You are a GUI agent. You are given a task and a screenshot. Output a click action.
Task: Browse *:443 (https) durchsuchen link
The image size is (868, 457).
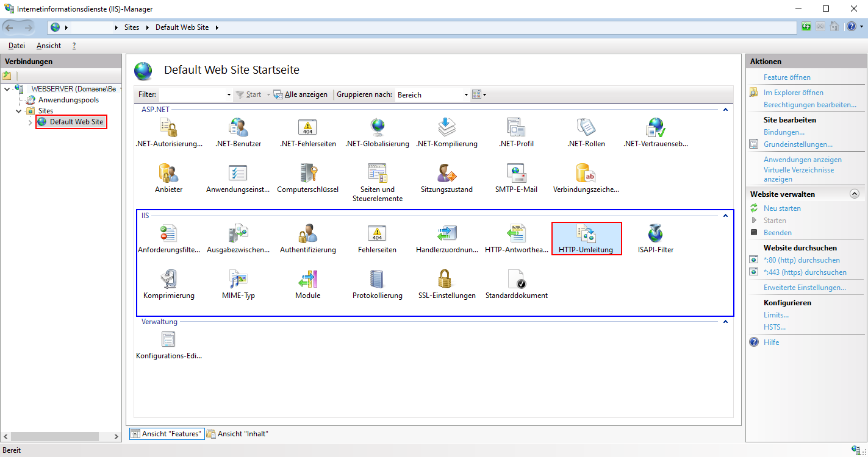pos(805,272)
